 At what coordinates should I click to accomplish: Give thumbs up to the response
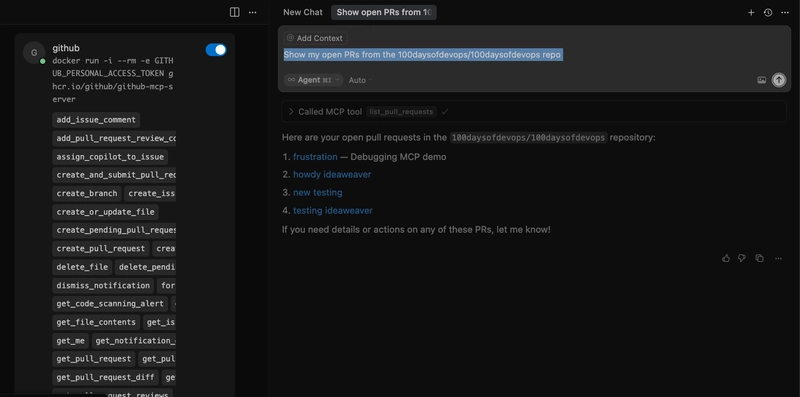[726, 258]
